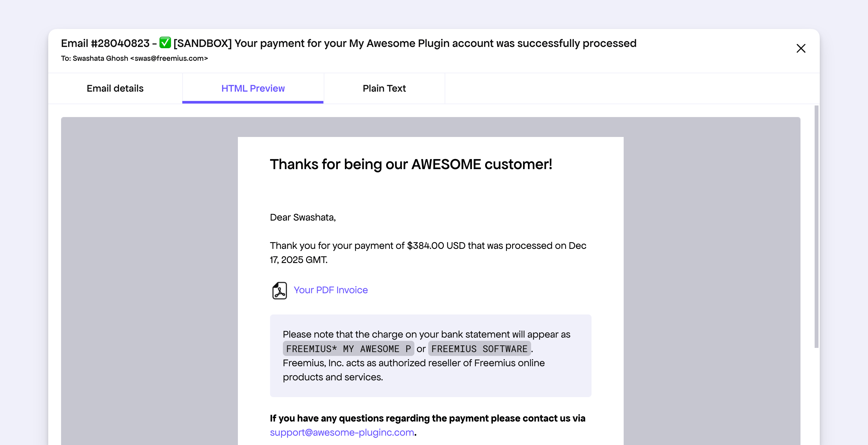Screen dimensions: 868x445
Task: Click the PDF document icon
Action: point(279,290)
